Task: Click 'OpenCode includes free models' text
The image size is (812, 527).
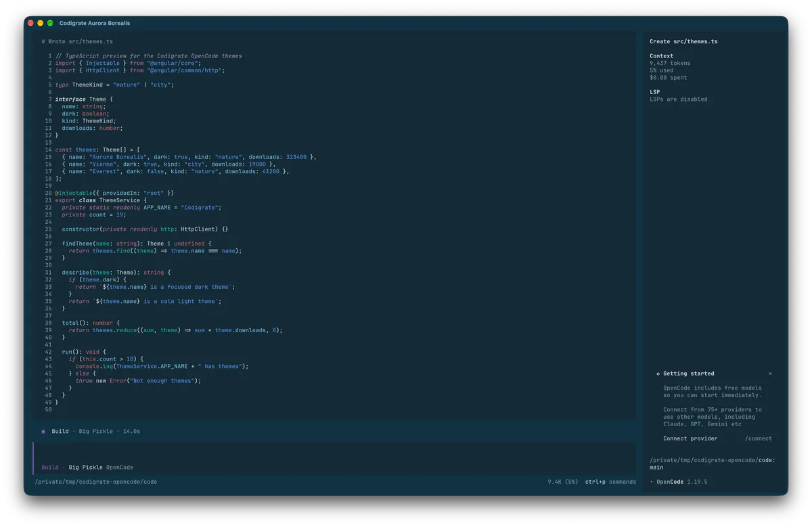Action: click(x=713, y=388)
